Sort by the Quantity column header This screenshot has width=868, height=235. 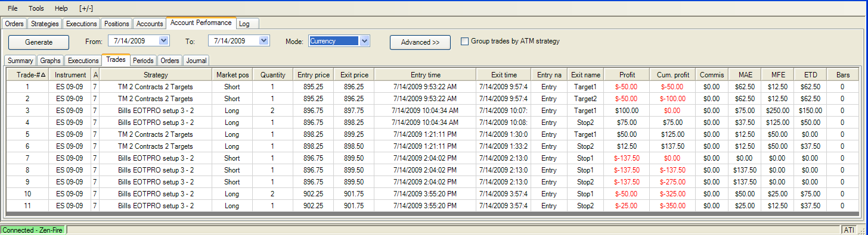(272, 75)
